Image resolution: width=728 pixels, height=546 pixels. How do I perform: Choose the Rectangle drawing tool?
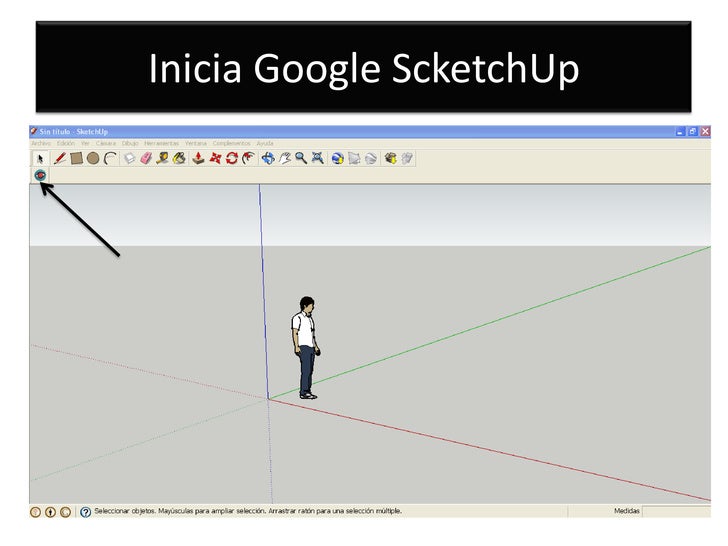click(76, 159)
